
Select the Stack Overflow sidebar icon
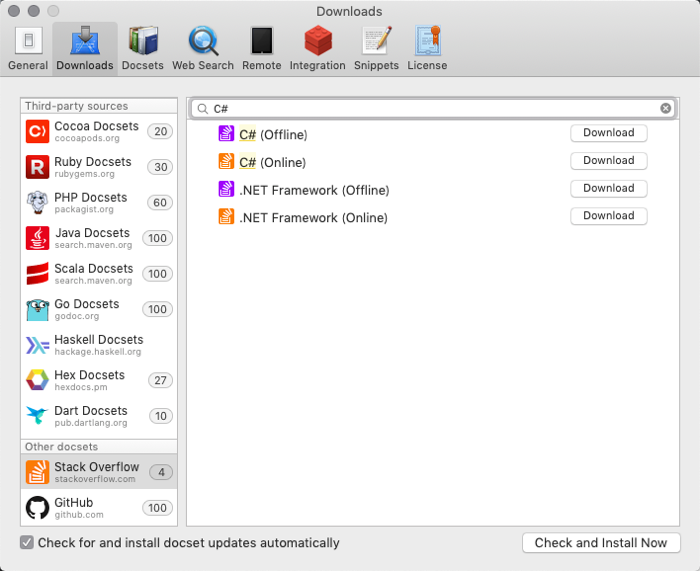click(38, 472)
